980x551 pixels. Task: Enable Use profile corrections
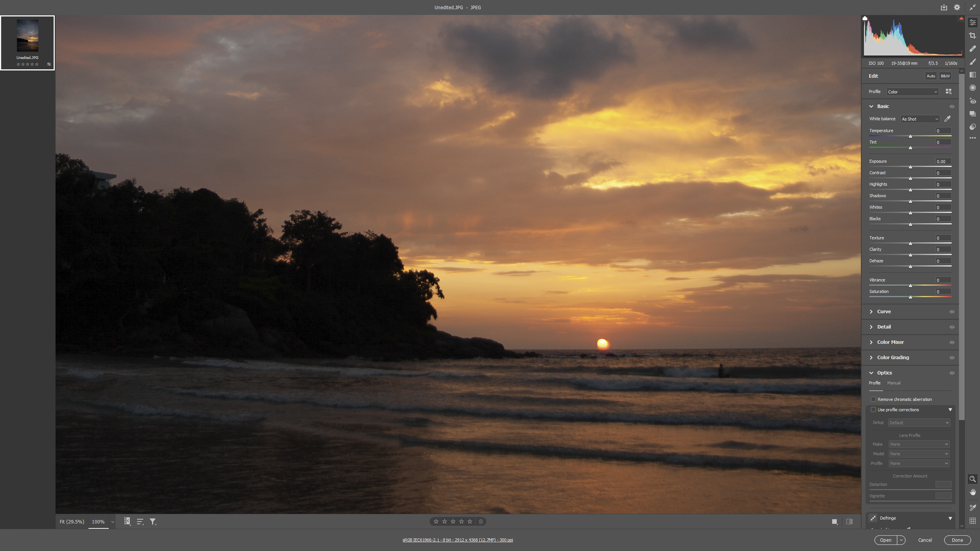874,409
